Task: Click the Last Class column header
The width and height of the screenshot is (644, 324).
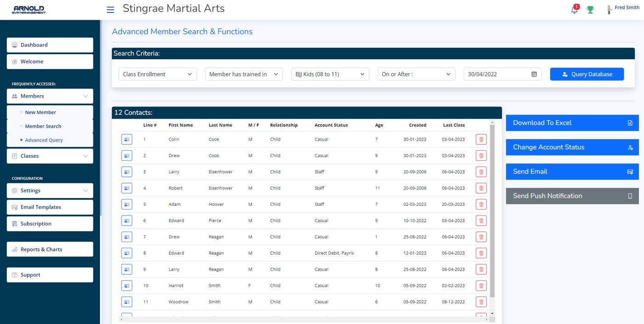Action: pyautogui.click(x=454, y=125)
